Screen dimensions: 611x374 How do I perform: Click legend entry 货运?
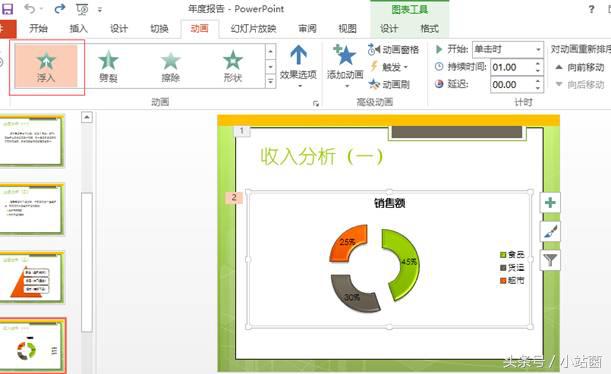pyautogui.click(x=512, y=268)
